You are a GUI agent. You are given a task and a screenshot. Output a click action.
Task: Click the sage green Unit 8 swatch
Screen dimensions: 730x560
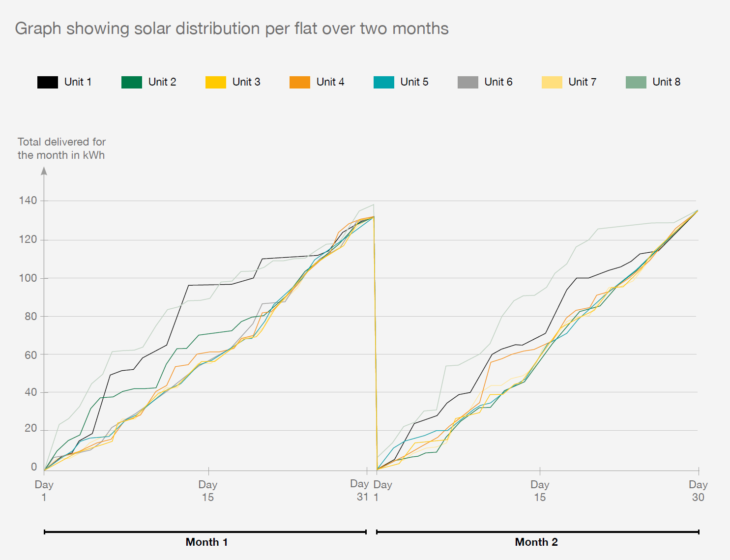point(636,82)
